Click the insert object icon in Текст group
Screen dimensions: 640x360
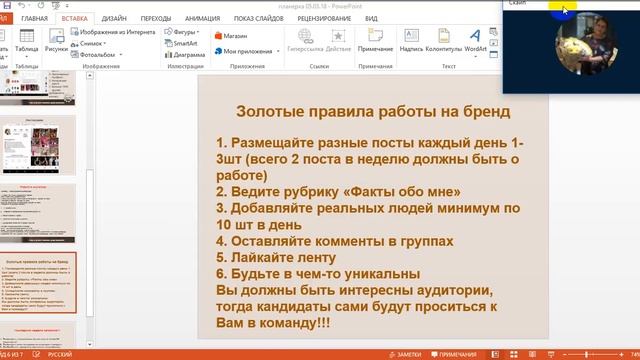point(493,54)
